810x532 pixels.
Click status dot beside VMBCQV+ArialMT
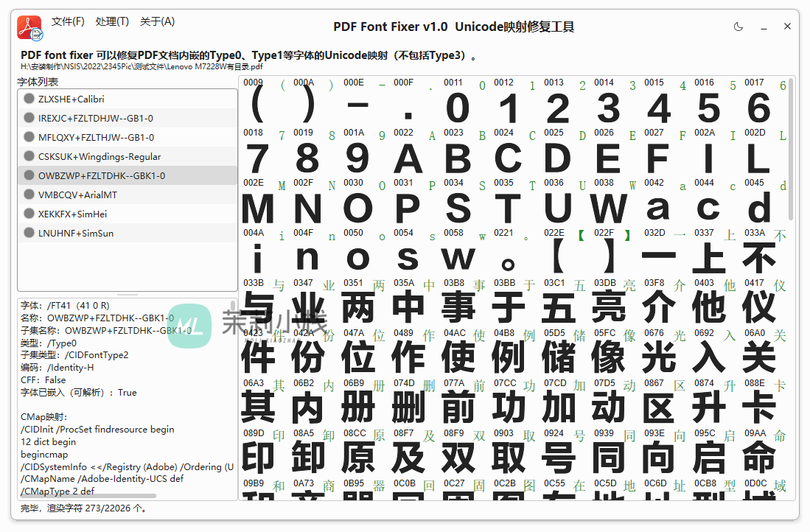29,195
